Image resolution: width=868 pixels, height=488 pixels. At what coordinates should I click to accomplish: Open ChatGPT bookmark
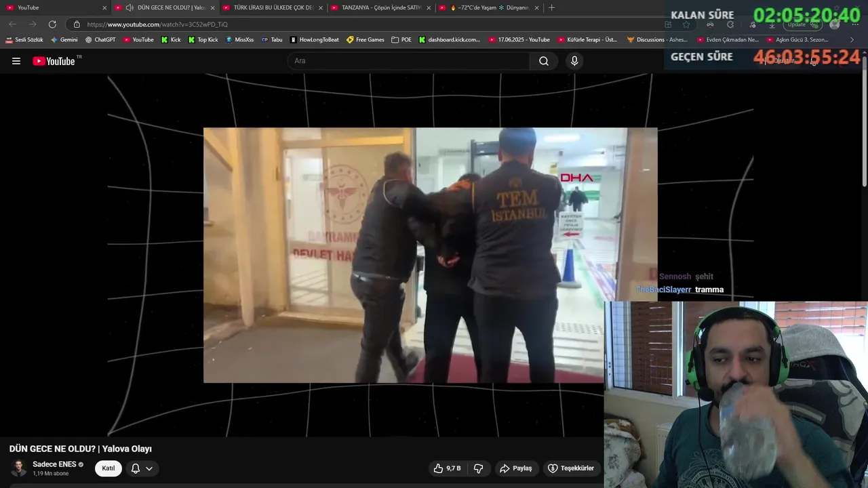pos(100,40)
